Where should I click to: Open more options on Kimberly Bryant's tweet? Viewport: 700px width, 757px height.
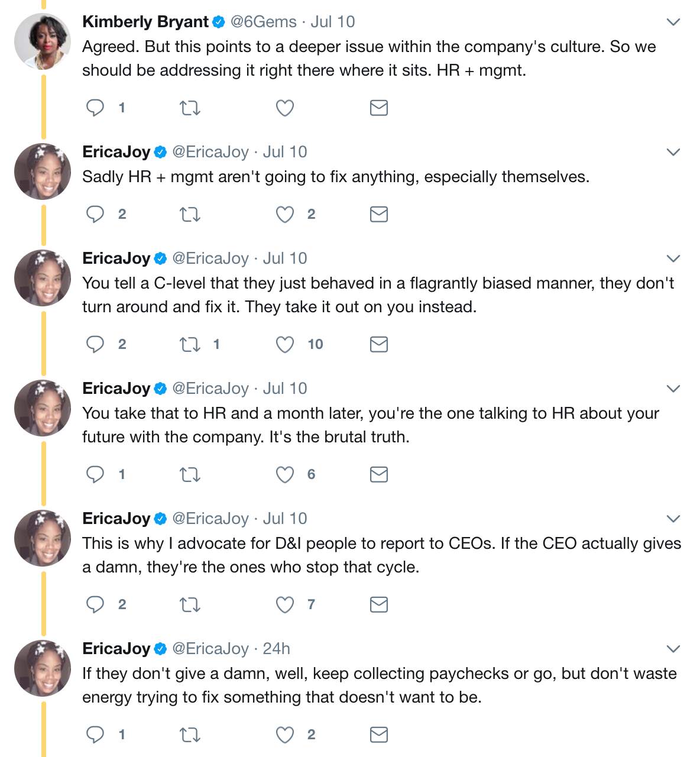pos(673,22)
